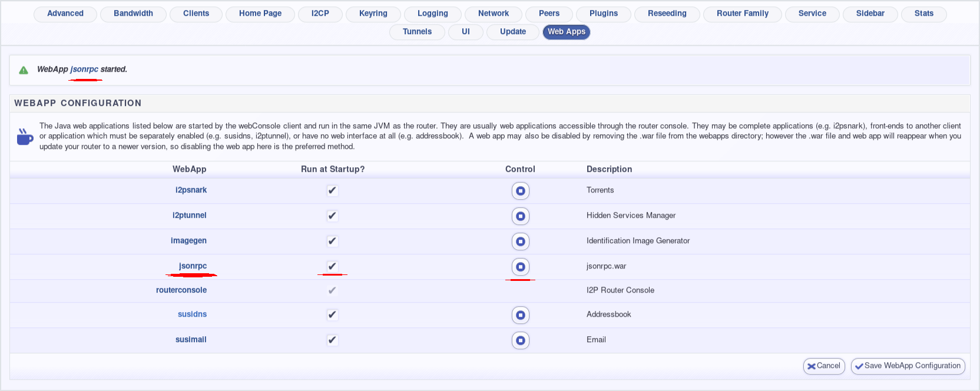
Task: Open the Peers tab
Action: pyautogui.click(x=549, y=14)
